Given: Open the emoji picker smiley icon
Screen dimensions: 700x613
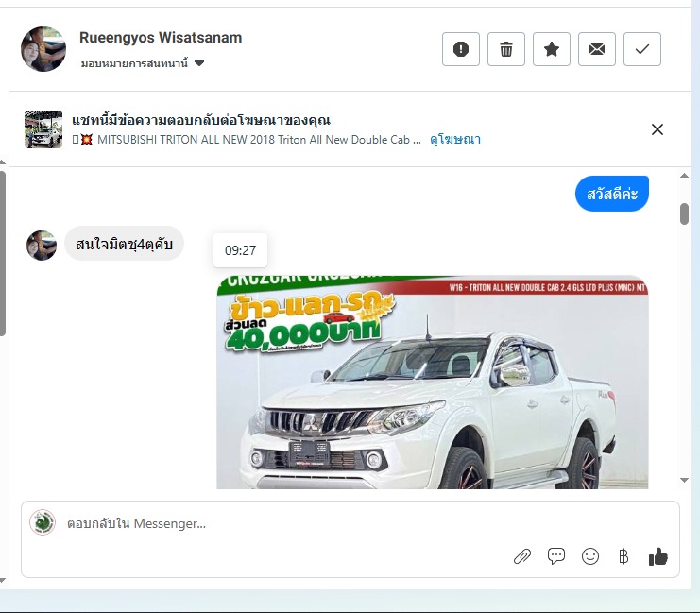Looking at the screenshot, I should tap(590, 556).
